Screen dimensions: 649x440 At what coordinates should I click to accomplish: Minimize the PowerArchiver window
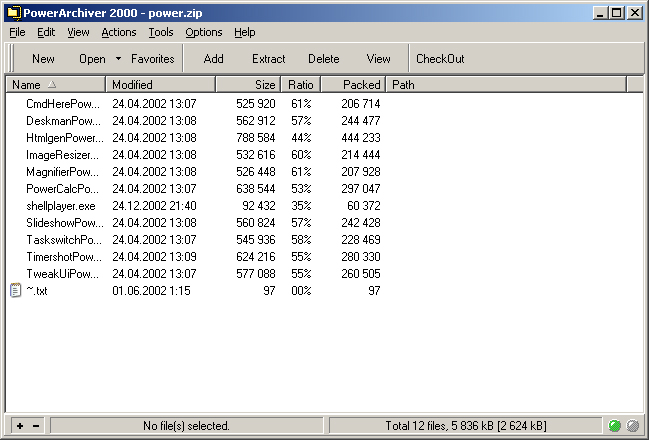(x=601, y=13)
